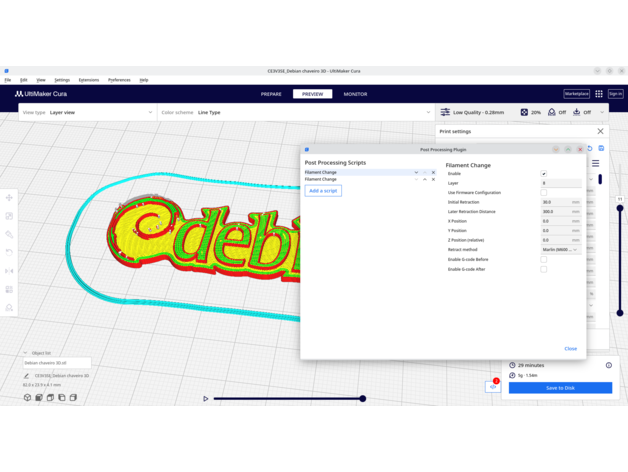Switch to 3D perspective camera view

[27, 397]
